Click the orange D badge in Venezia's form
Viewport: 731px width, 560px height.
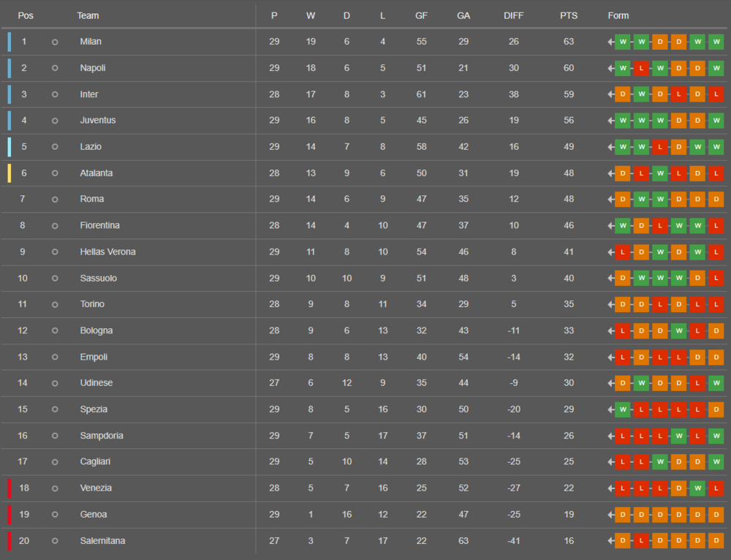pos(678,488)
